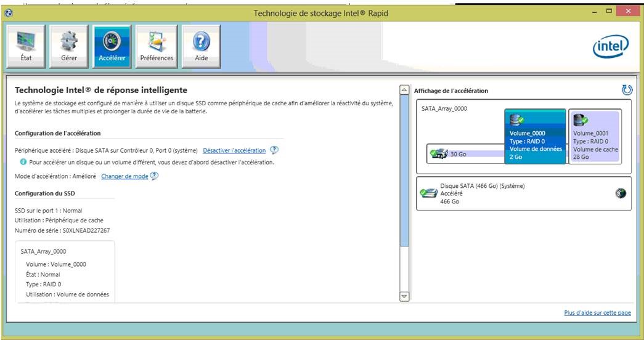Click the Configuration du SSD heading
The width and height of the screenshot is (644, 340).
point(45,193)
